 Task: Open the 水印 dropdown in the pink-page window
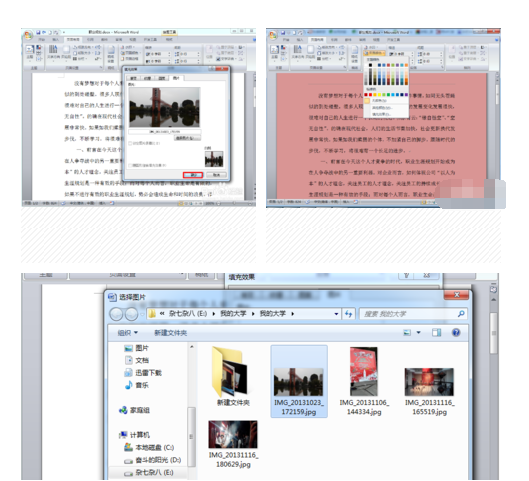[371, 48]
